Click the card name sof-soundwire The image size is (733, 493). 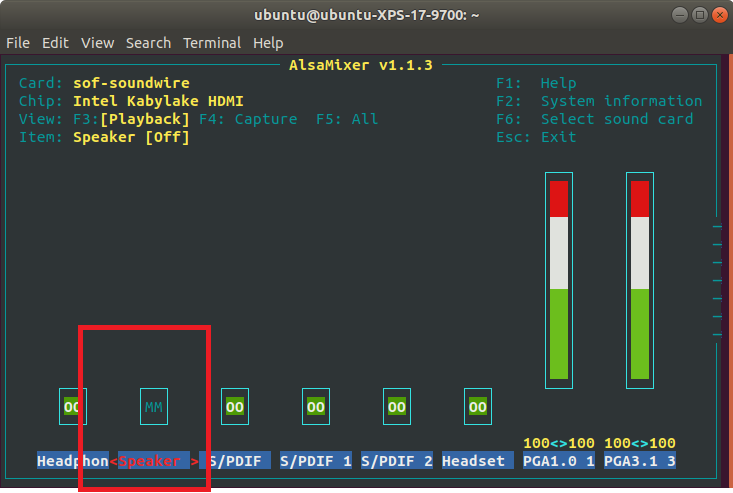[131, 83]
